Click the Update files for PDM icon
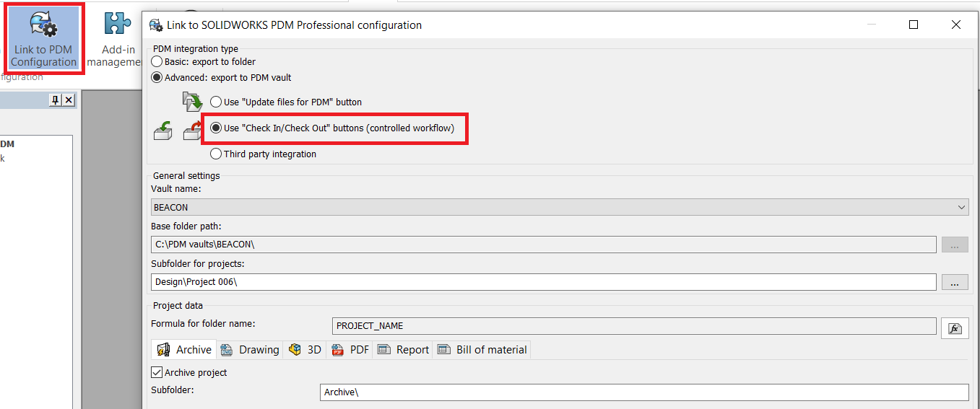This screenshot has width=980, height=409. coord(192,102)
